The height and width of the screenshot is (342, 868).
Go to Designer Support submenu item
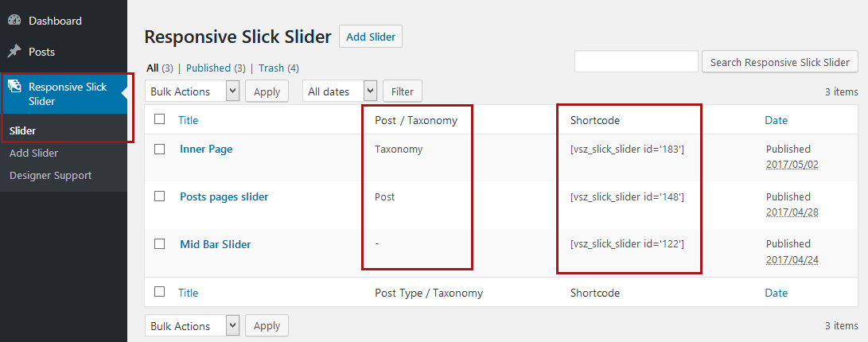(x=50, y=175)
